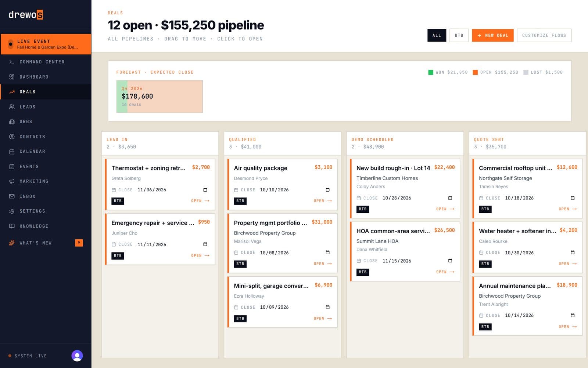Go to Deals in the sidebar

(46, 92)
